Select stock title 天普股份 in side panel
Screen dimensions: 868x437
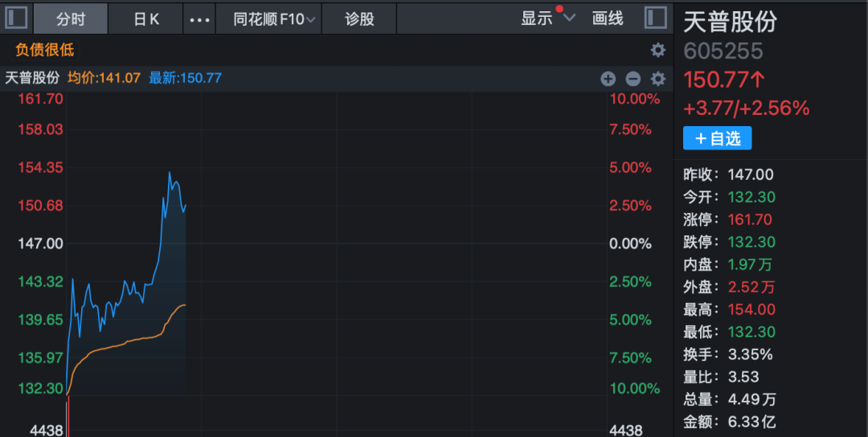[730, 22]
